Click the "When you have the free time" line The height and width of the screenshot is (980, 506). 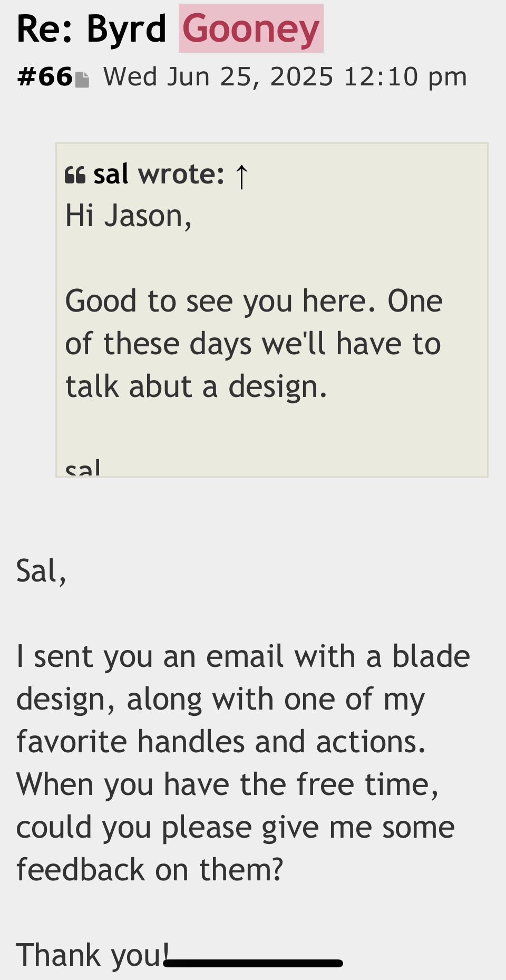coord(227,784)
